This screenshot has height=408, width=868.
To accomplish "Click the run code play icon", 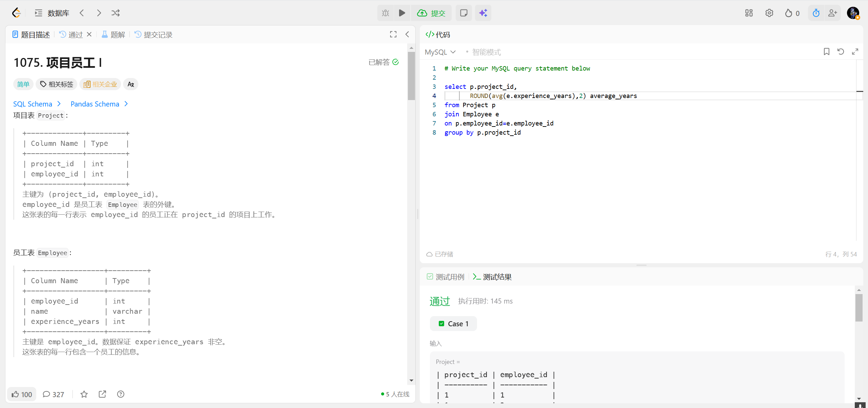I will (x=402, y=13).
